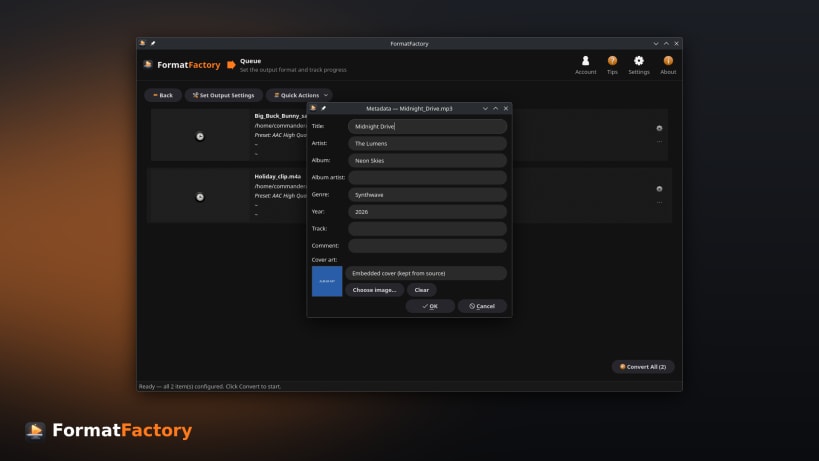Click Choose image... for cover art
Image resolution: width=819 pixels, height=461 pixels.
pyautogui.click(x=375, y=290)
